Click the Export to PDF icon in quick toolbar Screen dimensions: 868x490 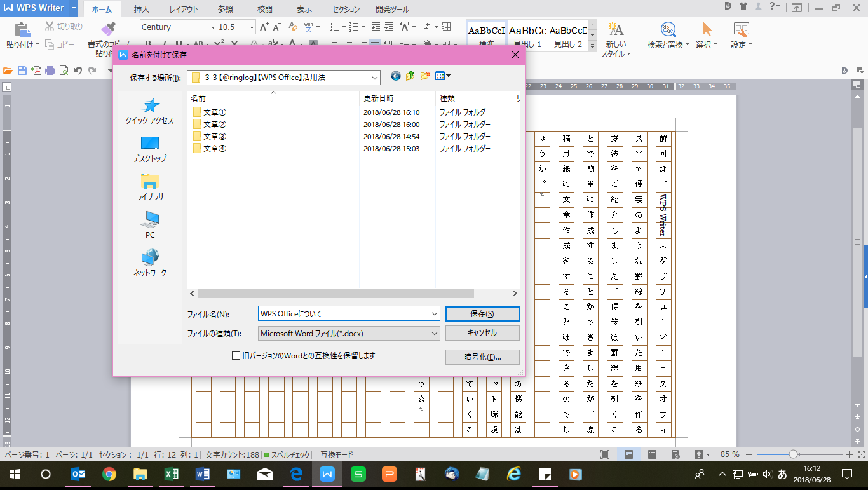click(x=36, y=71)
